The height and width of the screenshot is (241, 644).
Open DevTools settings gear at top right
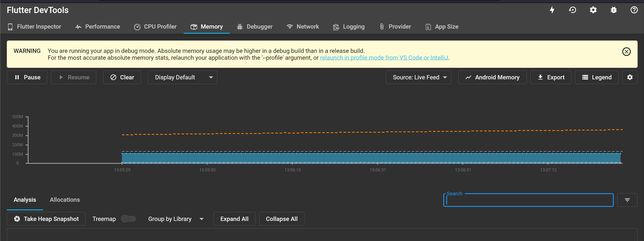click(x=593, y=10)
